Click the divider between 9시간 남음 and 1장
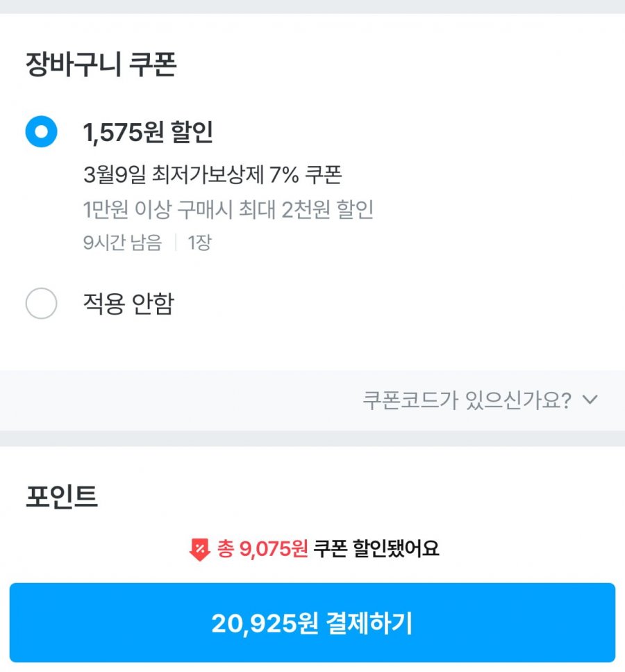625x672 pixels. tap(176, 243)
